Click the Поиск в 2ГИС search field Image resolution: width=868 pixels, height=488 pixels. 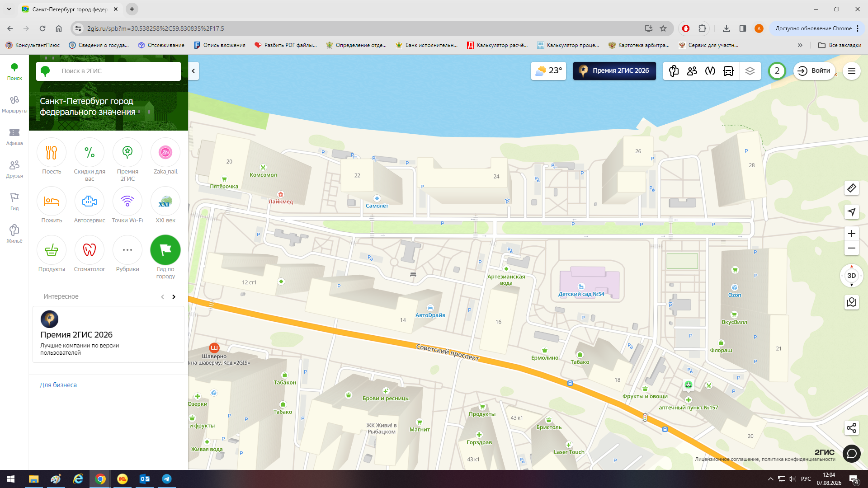(x=108, y=71)
